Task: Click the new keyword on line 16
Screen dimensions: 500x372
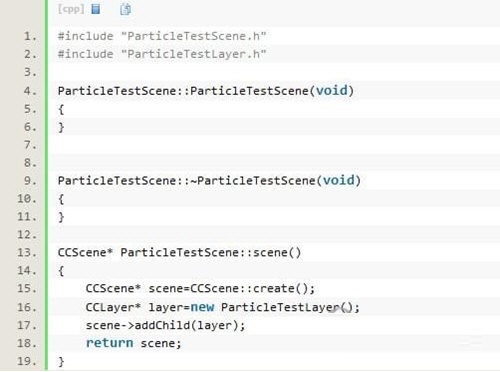Action: (202, 307)
